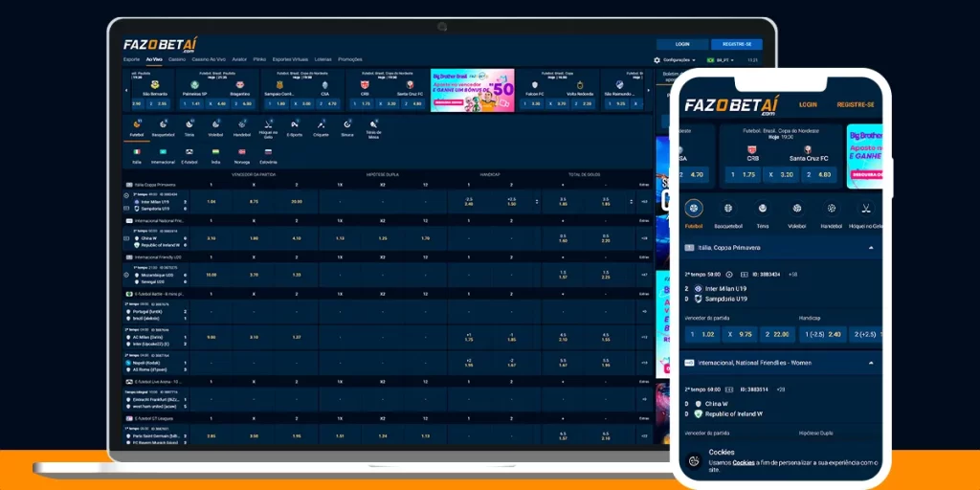Click the Configurações gear icon
The width and height of the screenshot is (980, 490).
point(657,60)
